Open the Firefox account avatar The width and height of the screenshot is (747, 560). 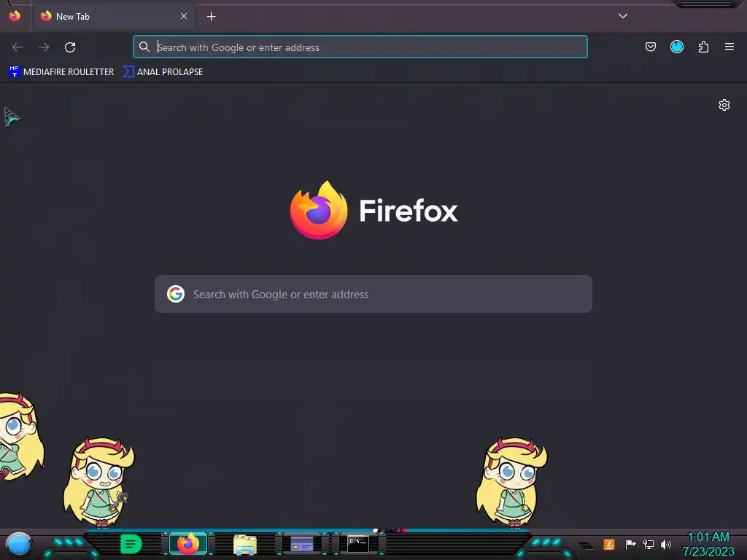point(677,47)
